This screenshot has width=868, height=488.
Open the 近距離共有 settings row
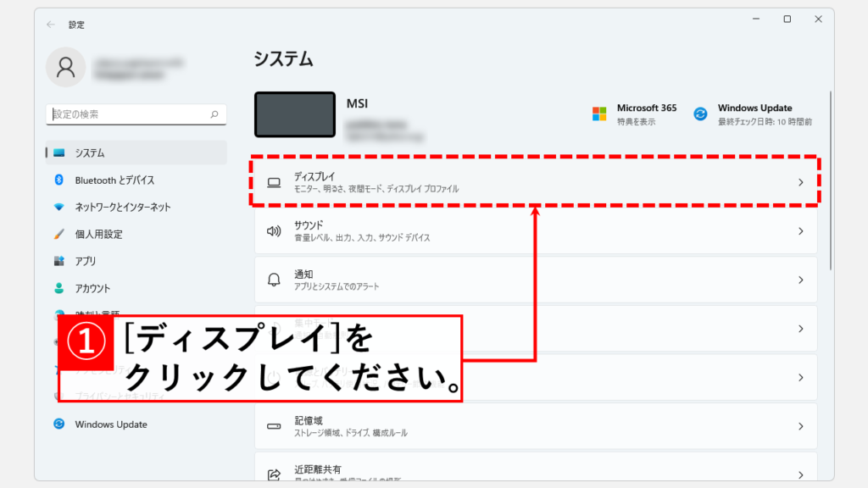coord(536,467)
